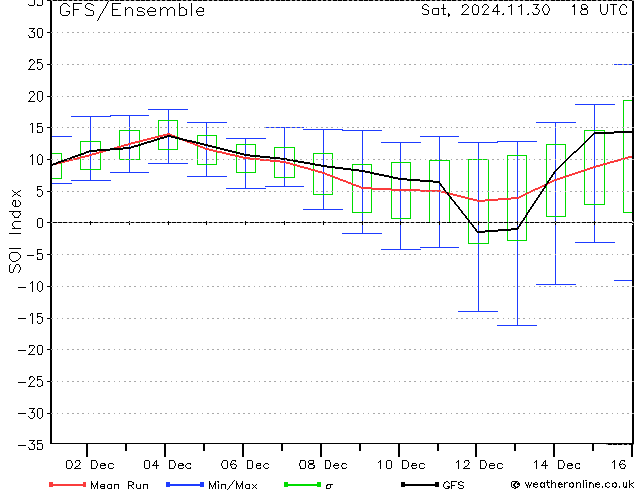This screenshot has height=490, width=634.
Task: Click the GFS legend label
Action: (x=453, y=485)
